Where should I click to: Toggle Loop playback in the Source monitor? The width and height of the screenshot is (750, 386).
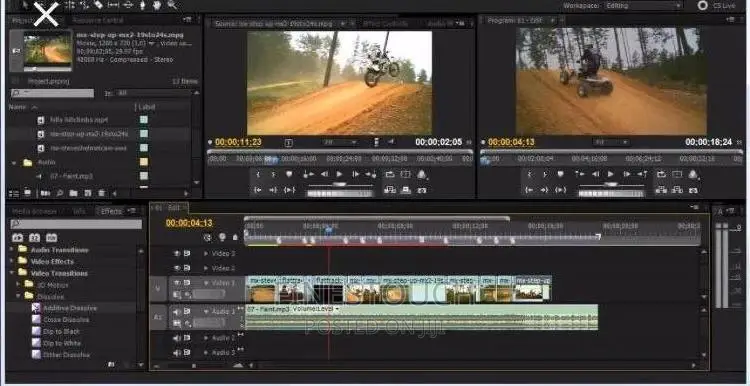(x=390, y=175)
